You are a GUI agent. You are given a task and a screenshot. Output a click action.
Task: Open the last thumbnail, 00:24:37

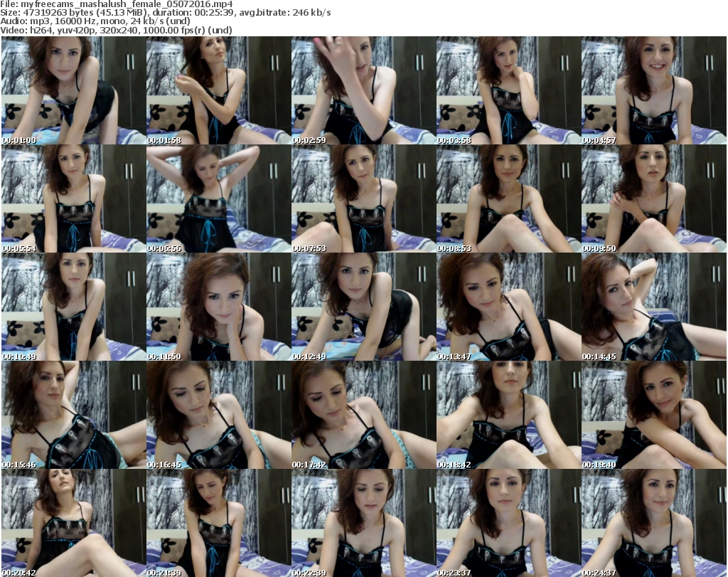click(654, 523)
